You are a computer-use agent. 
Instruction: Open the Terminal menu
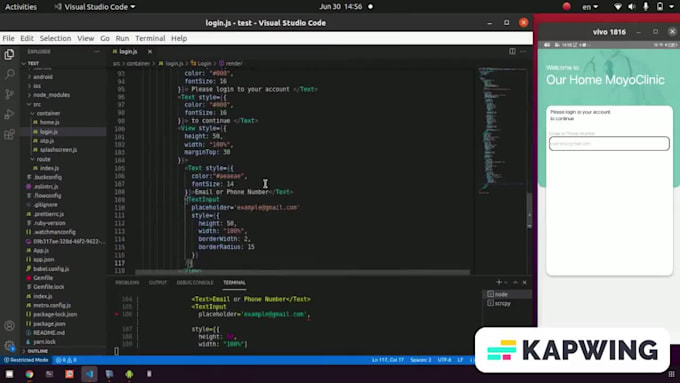coord(150,38)
